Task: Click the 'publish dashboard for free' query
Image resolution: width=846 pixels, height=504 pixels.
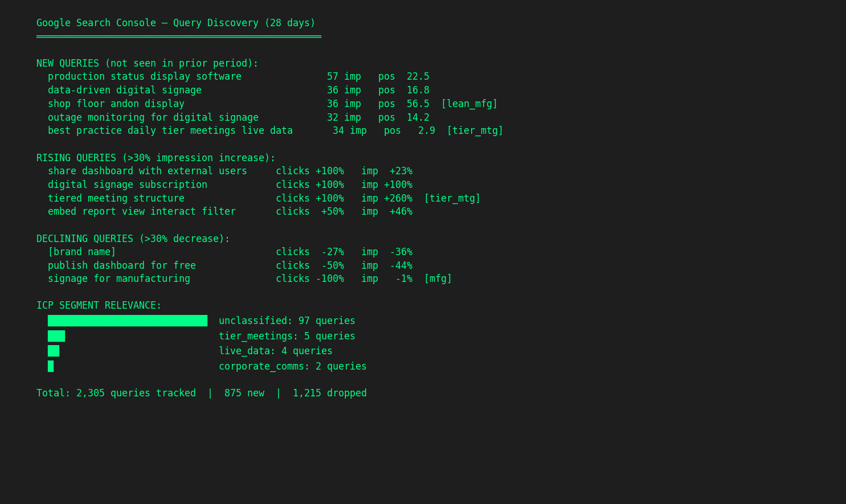Action: 122,266
